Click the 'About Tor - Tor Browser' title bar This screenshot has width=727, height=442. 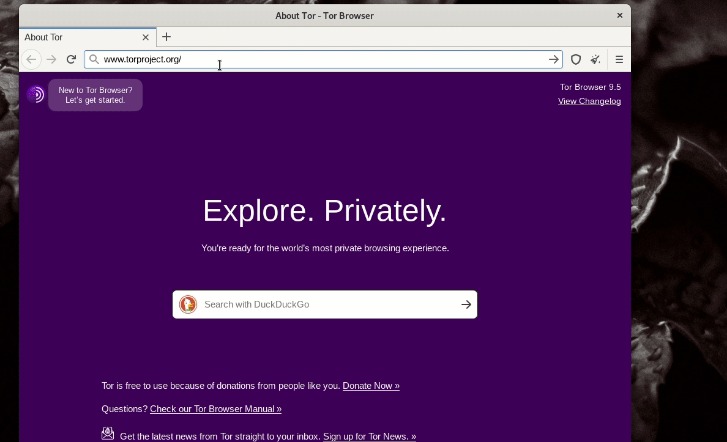[325, 16]
